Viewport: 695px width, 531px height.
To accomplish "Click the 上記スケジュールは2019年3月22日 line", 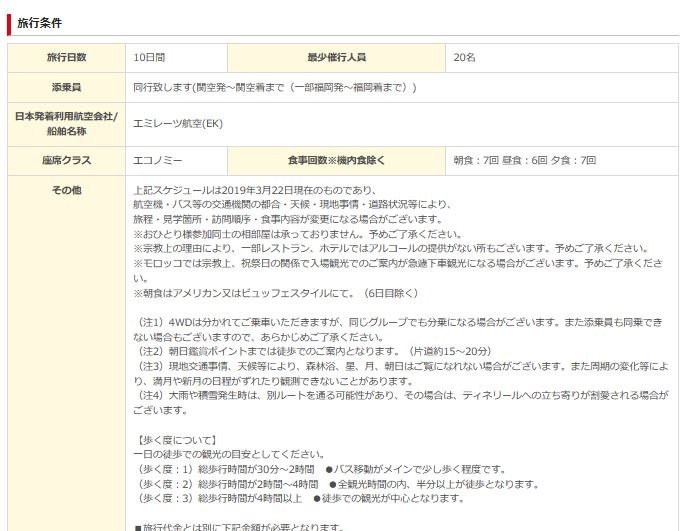I will (254, 190).
